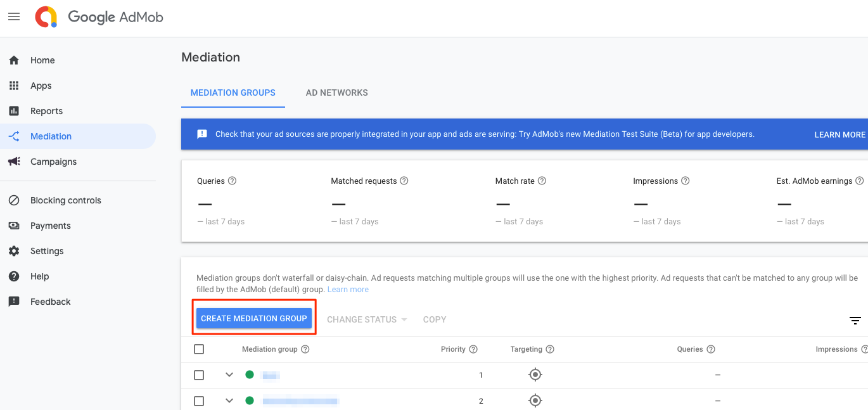Open help tooltip for Est. AdMob earnings
Viewport: 868px width, 410px height.
(859, 181)
